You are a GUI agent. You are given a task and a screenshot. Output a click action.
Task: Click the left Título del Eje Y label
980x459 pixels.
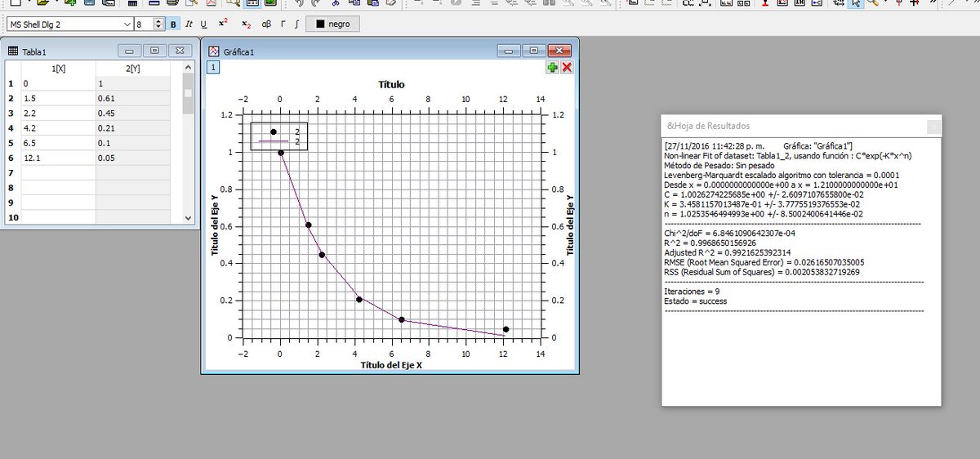(216, 226)
